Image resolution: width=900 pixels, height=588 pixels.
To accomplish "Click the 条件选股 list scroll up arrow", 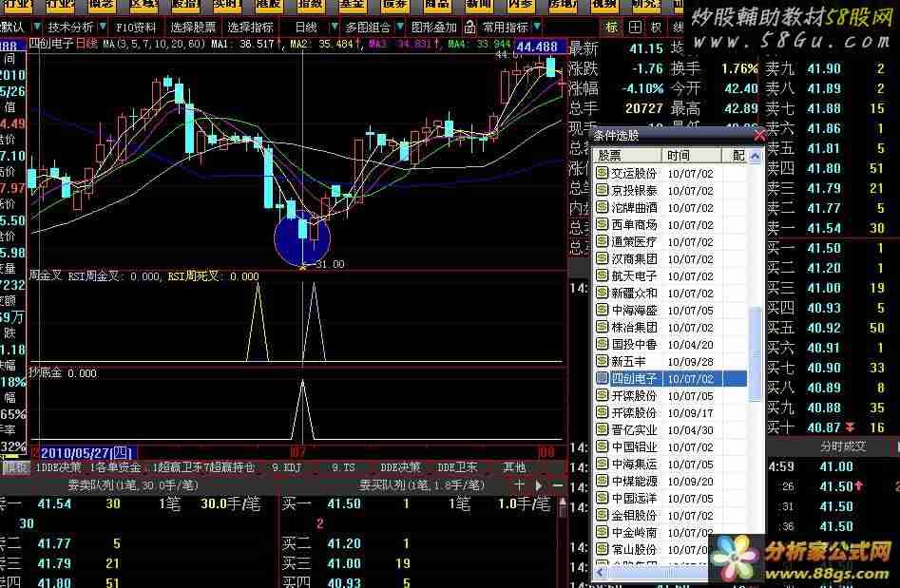I will pos(757,155).
